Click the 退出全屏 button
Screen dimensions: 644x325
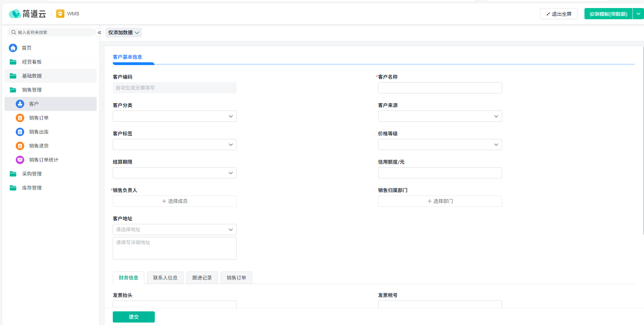(559, 14)
